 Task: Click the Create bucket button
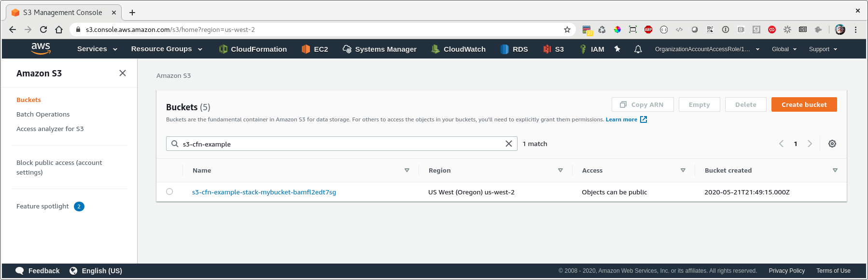point(804,104)
